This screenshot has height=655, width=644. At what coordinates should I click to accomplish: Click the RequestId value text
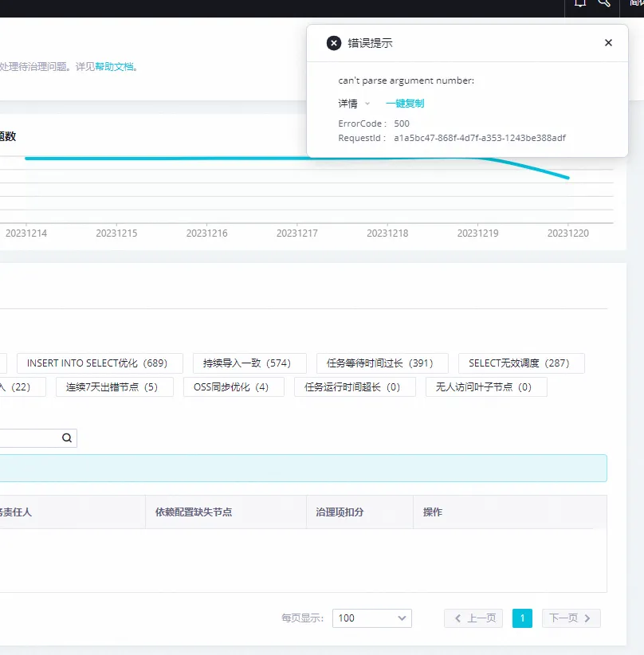tap(479, 138)
